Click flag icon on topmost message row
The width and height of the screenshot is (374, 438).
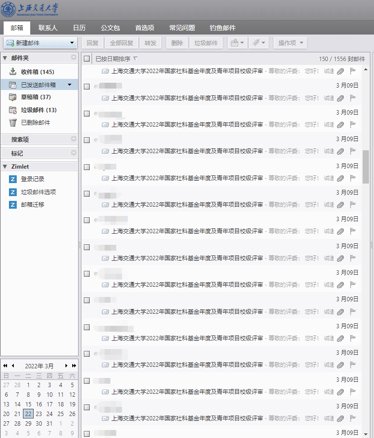point(352,71)
